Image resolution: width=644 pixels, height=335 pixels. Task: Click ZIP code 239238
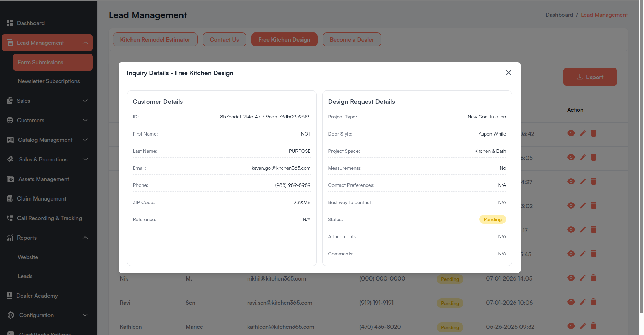click(302, 202)
